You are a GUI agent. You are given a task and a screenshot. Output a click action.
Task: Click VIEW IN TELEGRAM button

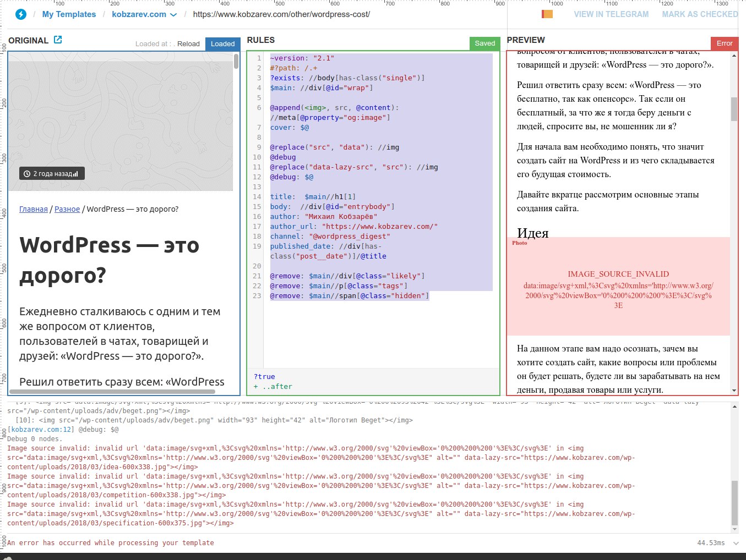(611, 14)
